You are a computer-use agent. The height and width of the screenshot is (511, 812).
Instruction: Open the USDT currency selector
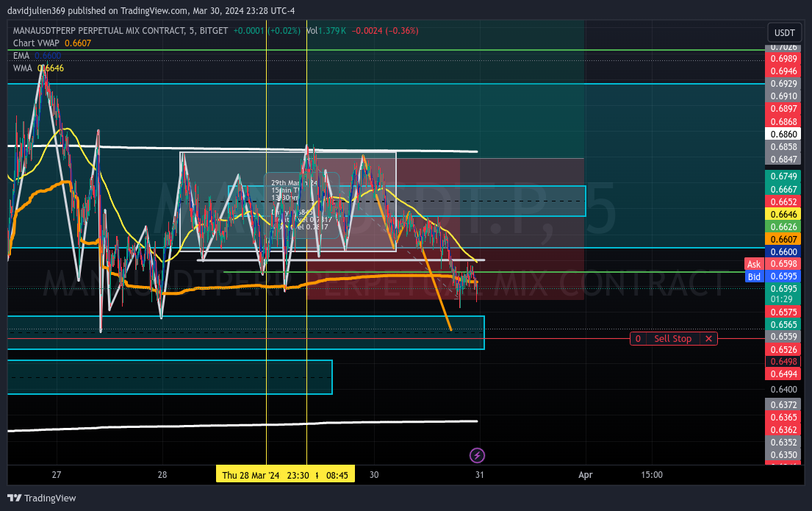(x=784, y=32)
